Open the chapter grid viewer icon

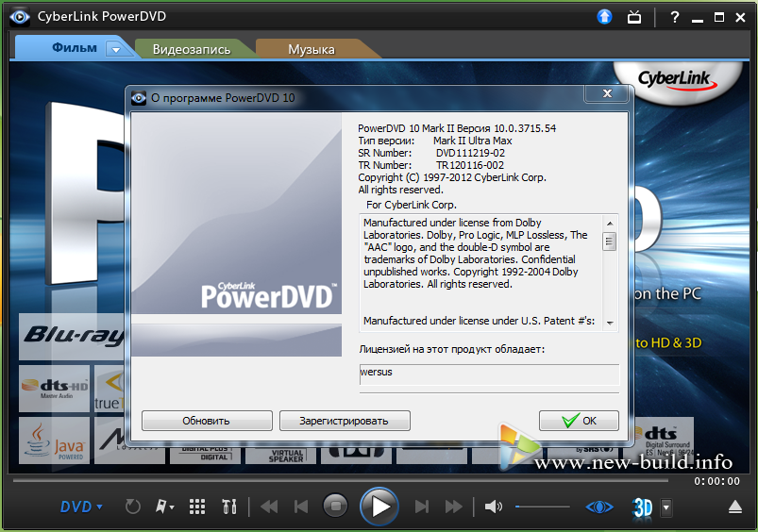(196, 507)
